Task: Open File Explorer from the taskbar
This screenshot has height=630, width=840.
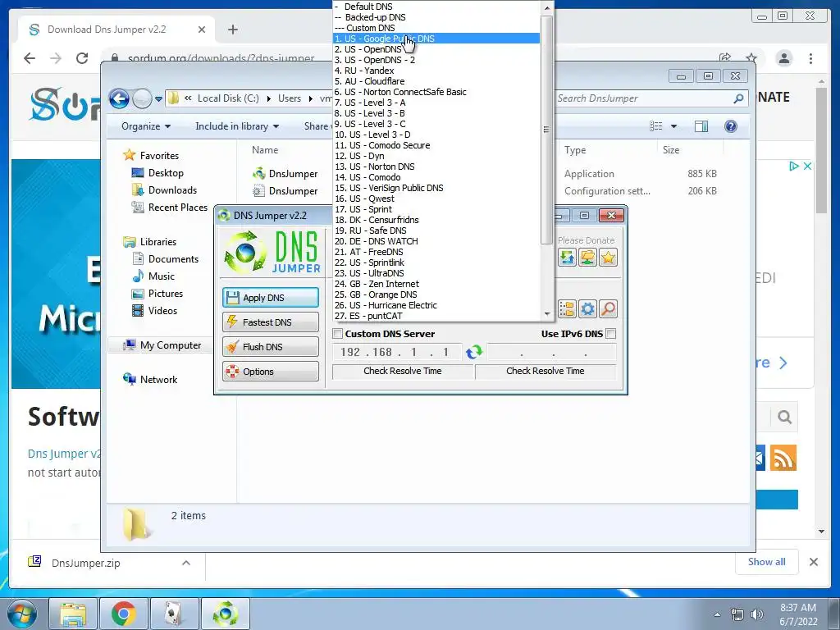Action: [73, 614]
